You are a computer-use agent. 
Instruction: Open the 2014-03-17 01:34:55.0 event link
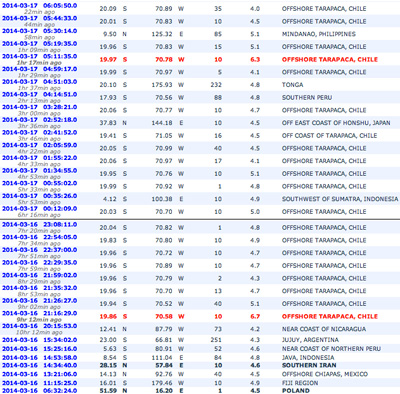[40, 170]
